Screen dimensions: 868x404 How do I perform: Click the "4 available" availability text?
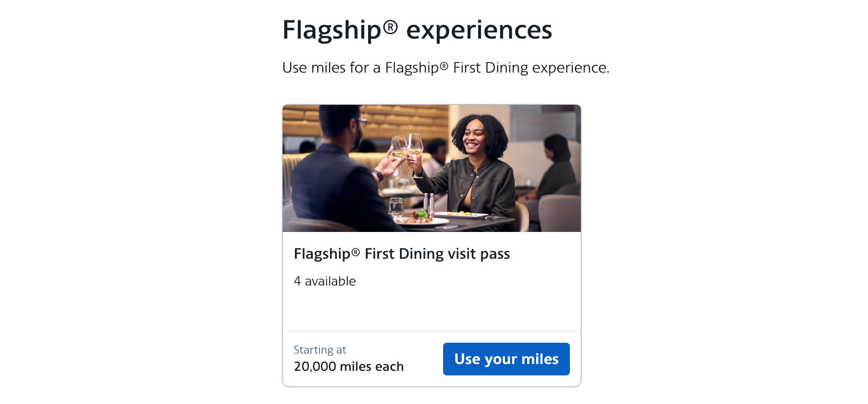[x=324, y=281]
